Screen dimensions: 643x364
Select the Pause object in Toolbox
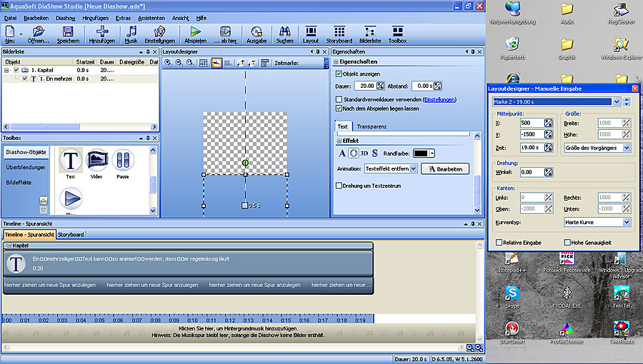pyautogui.click(x=123, y=161)
